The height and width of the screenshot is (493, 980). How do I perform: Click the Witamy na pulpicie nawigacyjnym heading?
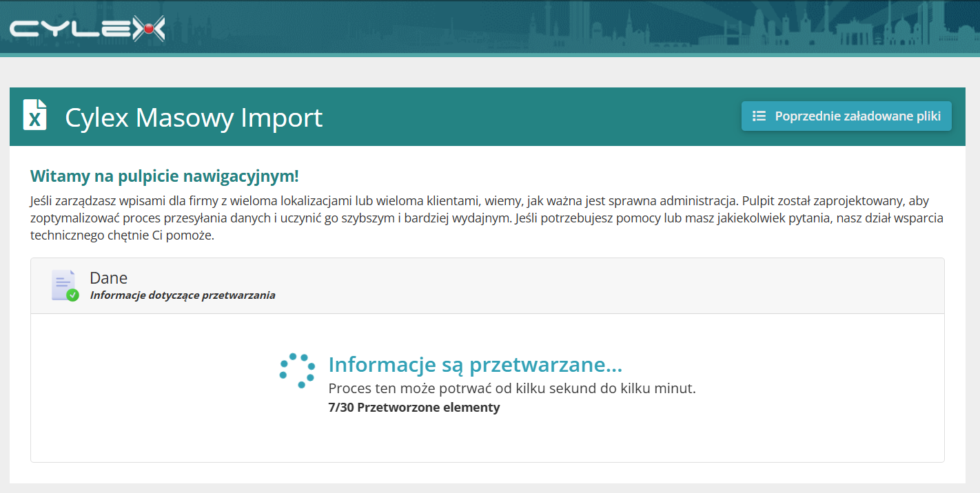165,176
